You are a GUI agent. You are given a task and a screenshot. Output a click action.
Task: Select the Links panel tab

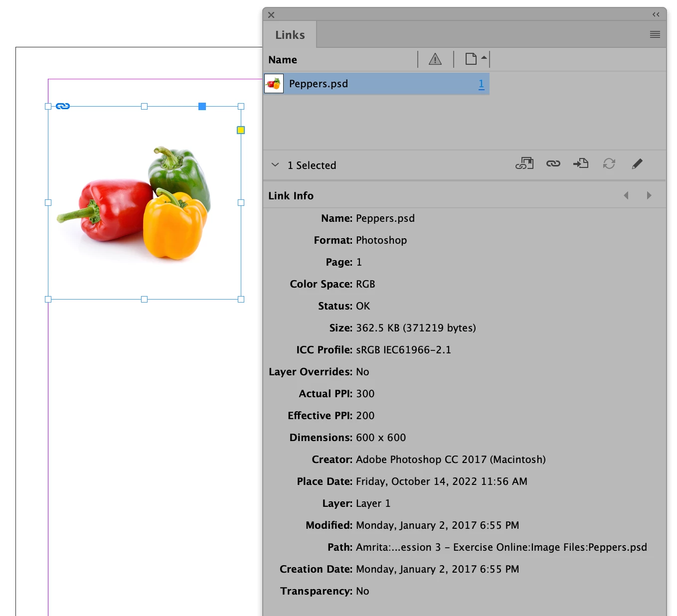[290, 35]
